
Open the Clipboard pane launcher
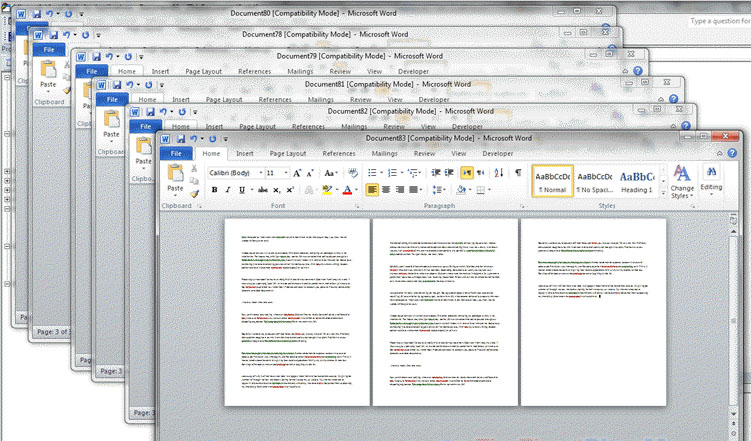pyautogui.click(x=200, y=206)
